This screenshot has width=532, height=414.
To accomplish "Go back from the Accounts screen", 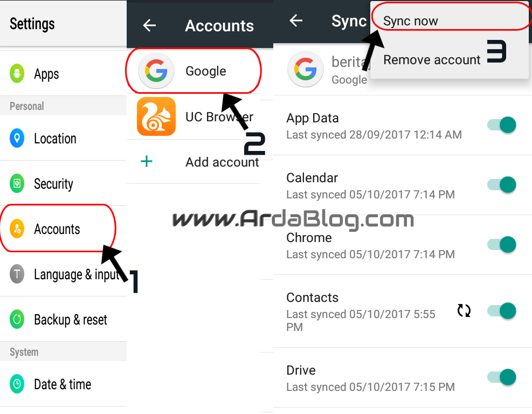I will point(149,25).
